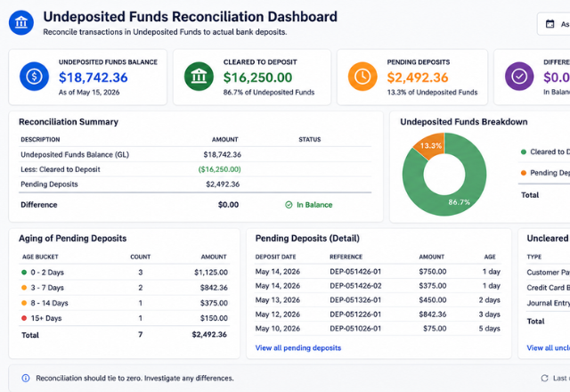Select DEP-051426-01 reference
The image size is (570, 392).
tap(355, 272)
